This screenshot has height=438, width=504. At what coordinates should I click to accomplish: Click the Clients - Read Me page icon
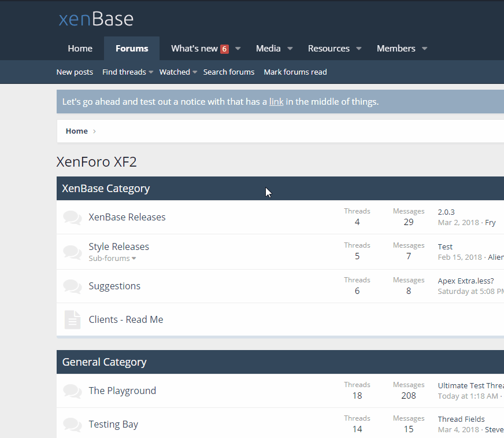(72, 319)
